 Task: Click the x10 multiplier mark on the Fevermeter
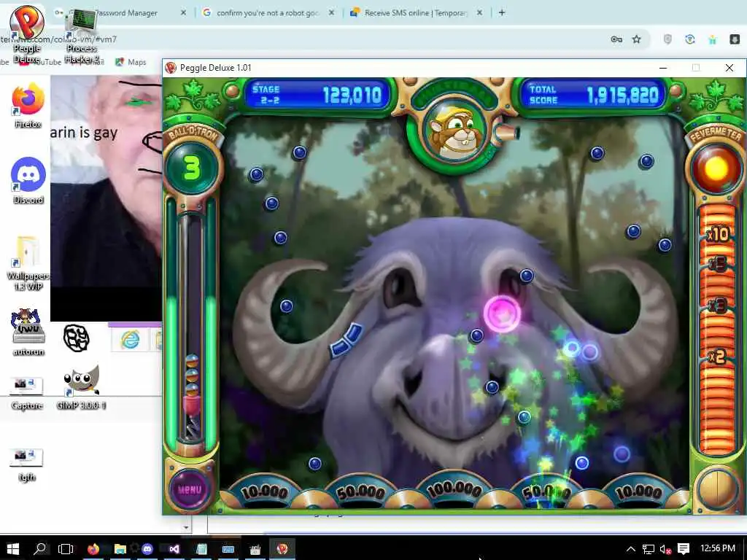718,234
